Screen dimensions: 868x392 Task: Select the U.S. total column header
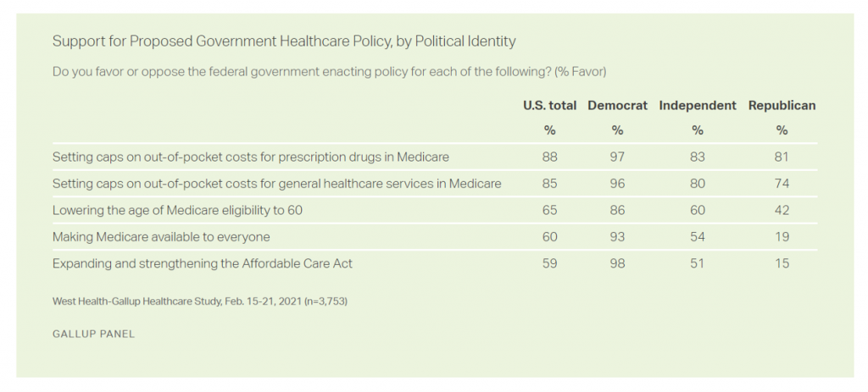tap(549, 106)
